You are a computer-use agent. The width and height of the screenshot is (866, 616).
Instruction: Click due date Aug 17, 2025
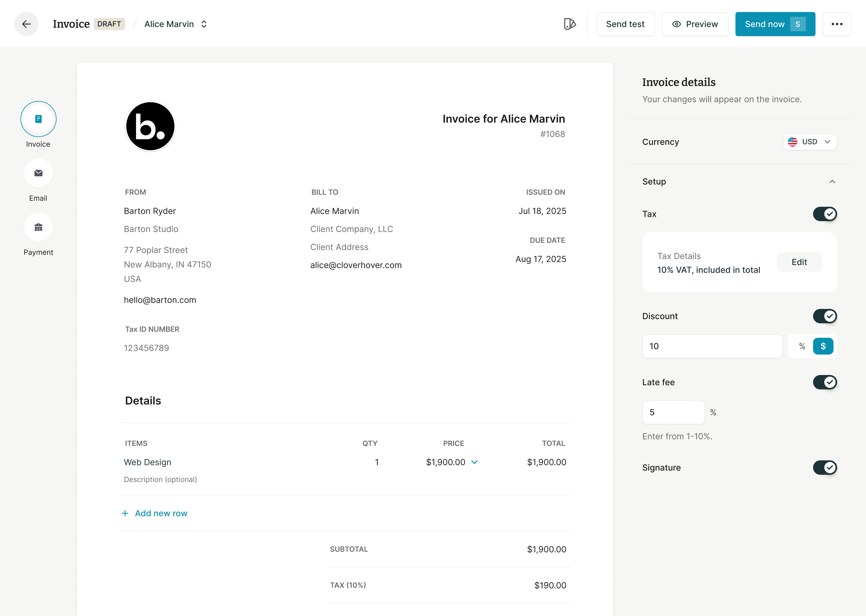(541, 259)
